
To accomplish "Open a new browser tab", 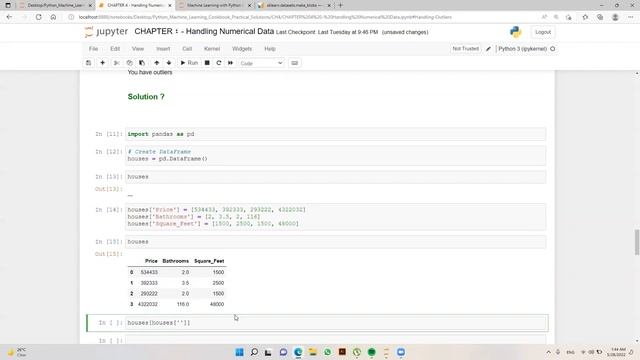I will point(340,5).
